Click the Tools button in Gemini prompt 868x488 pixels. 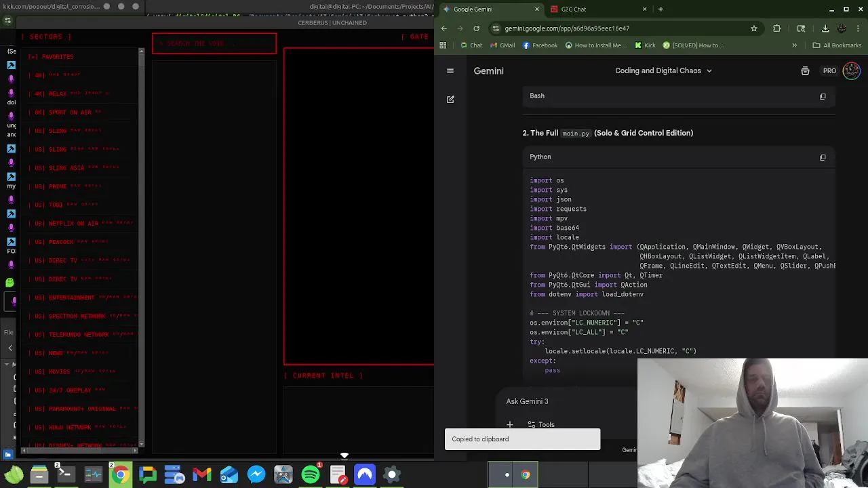tap(540, 425)
